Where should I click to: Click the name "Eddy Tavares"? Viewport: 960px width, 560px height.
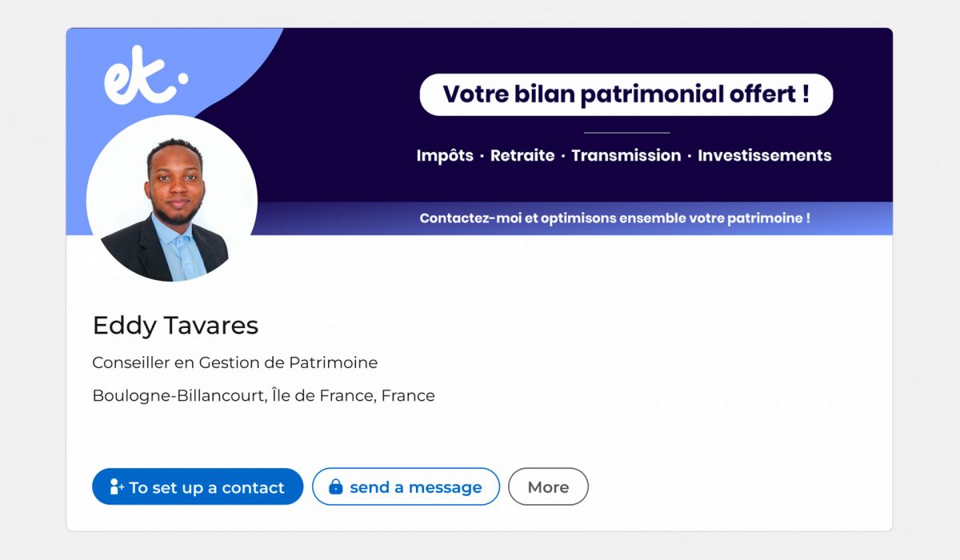[x=175, y=326]
